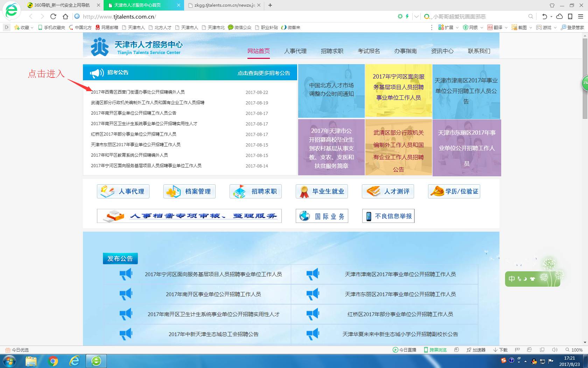Open 2017年和平区教育系统公开招聘编外人员 link
Image resolution: width=588 pixels, height=368 pixels.
pos(129,155)
